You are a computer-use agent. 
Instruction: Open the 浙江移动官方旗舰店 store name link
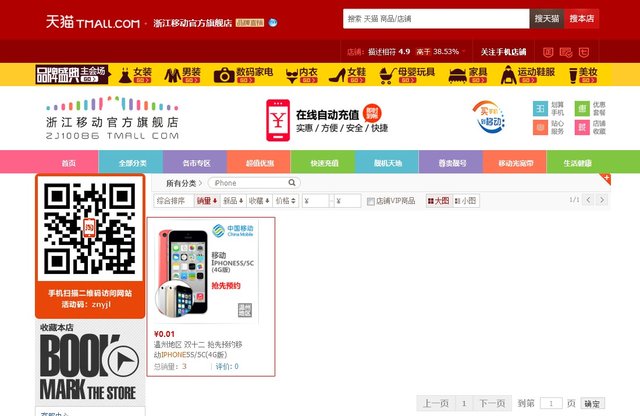(x=193, y=23)
